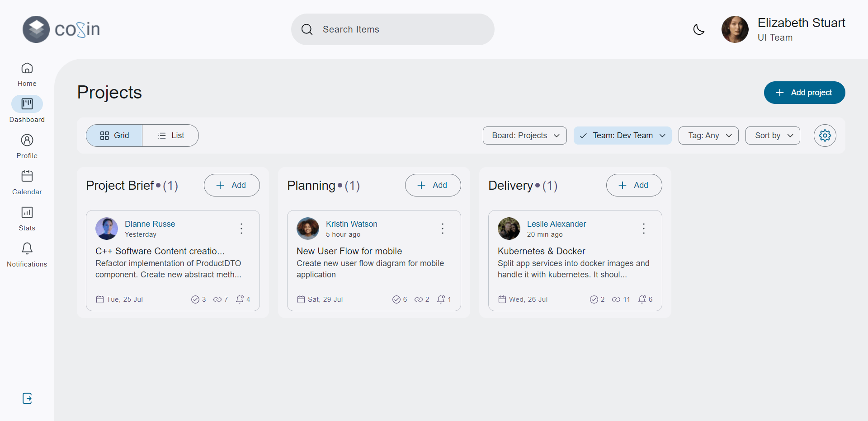Image resolution: width=868 pixels, height=421 pixels.
Task: Click inside the Search Items field
Action: pos(392,29)
